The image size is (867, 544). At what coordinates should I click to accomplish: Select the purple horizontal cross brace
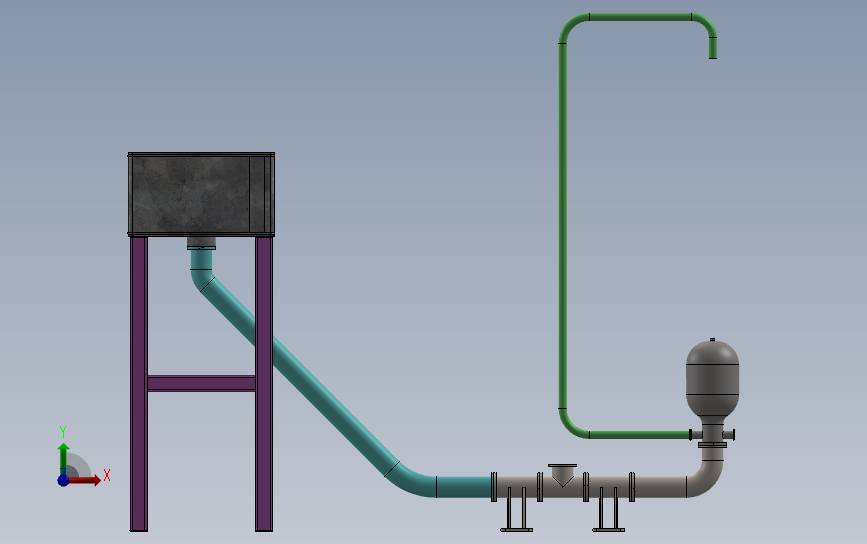point(201,383)
